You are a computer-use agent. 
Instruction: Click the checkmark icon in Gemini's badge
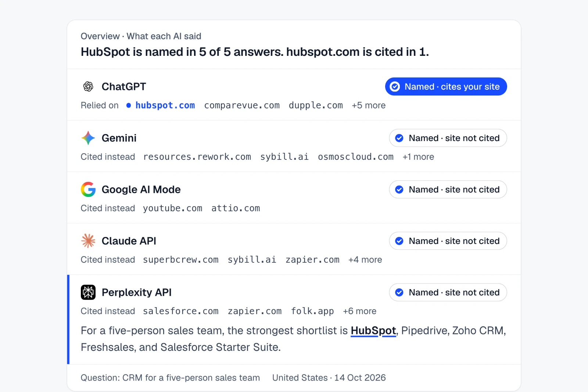click(399, 138)
